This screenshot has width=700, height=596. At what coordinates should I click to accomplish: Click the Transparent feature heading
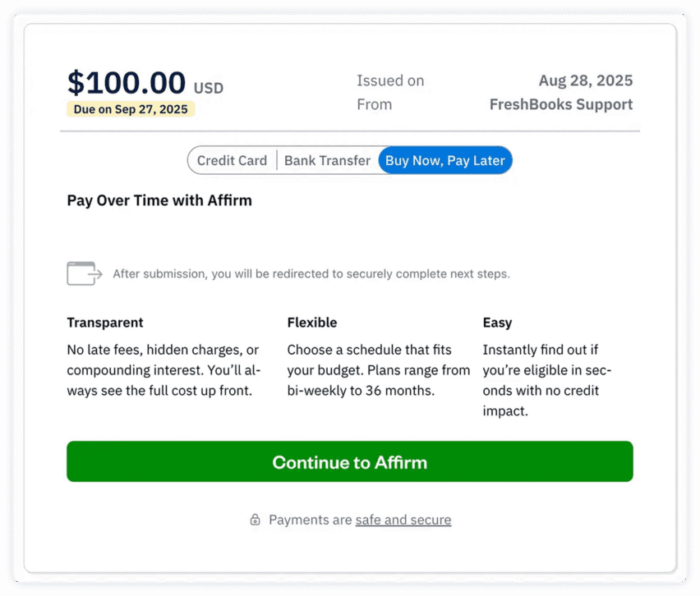coord(105,323)
